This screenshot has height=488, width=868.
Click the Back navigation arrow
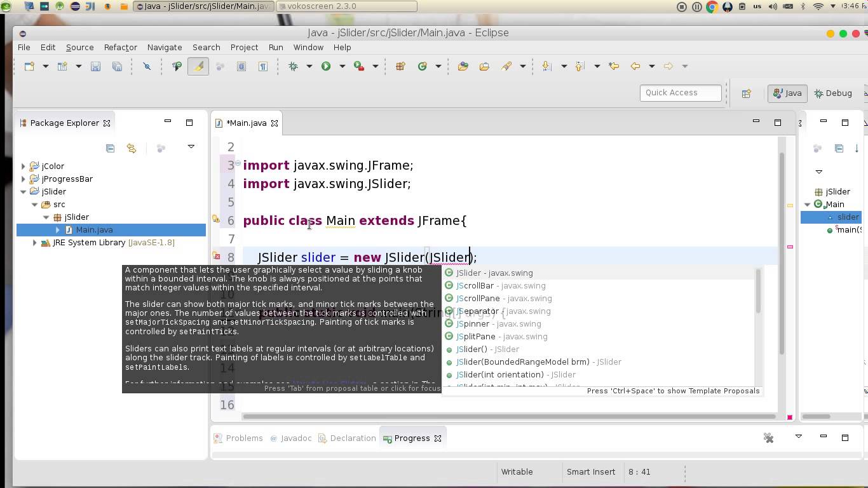(634, 65)
